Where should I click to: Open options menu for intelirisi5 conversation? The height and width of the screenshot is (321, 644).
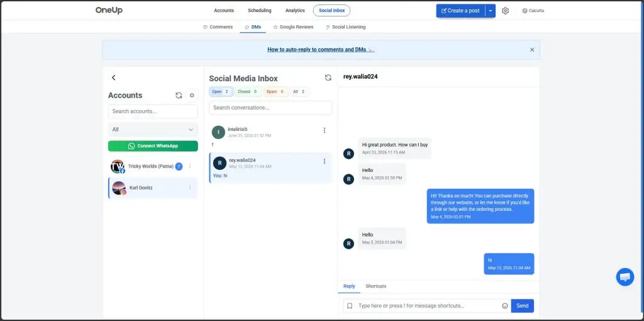point(324,130)
